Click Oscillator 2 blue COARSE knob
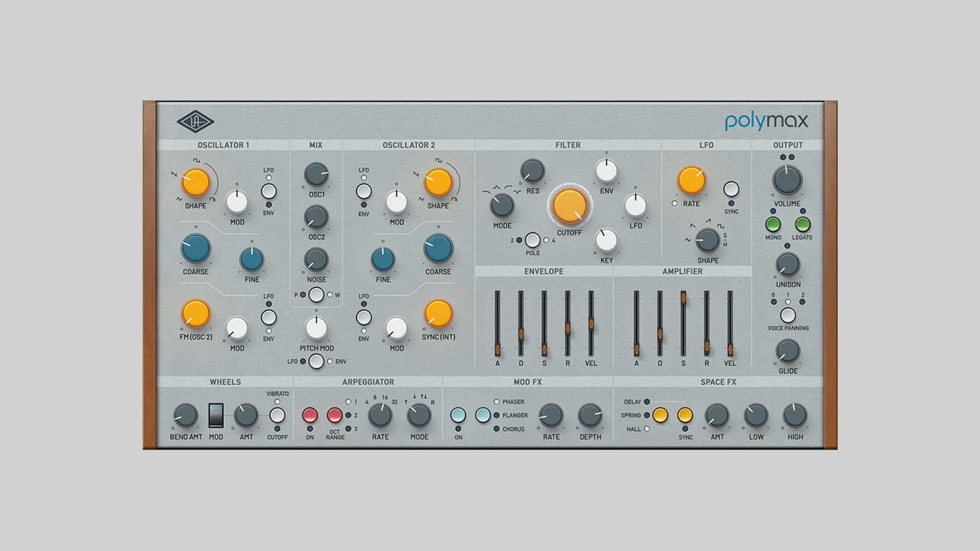 tap(438, 248)
